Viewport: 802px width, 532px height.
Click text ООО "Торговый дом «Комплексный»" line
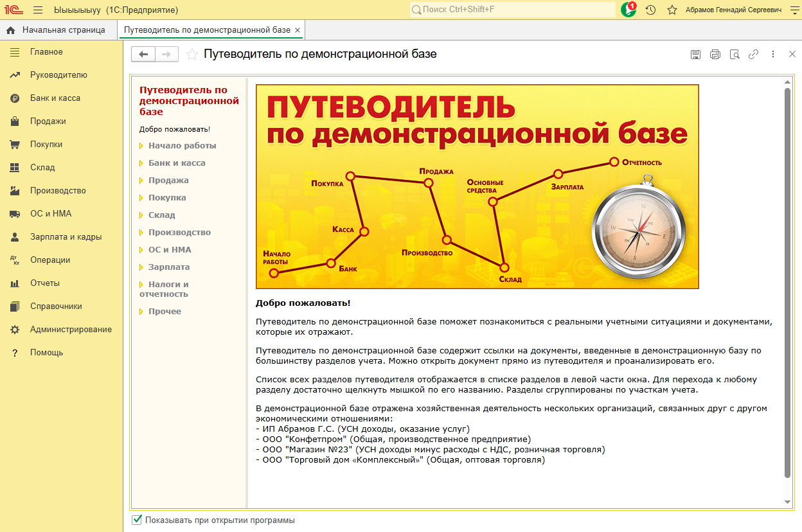(x=400, y=459)
